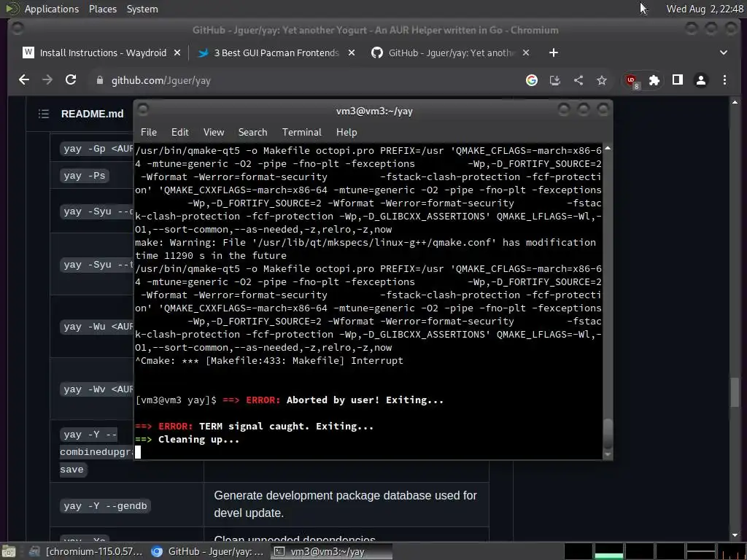The image size is (747, 560).
Task: Click the terminal window menu button
Action: click(143, 110)
